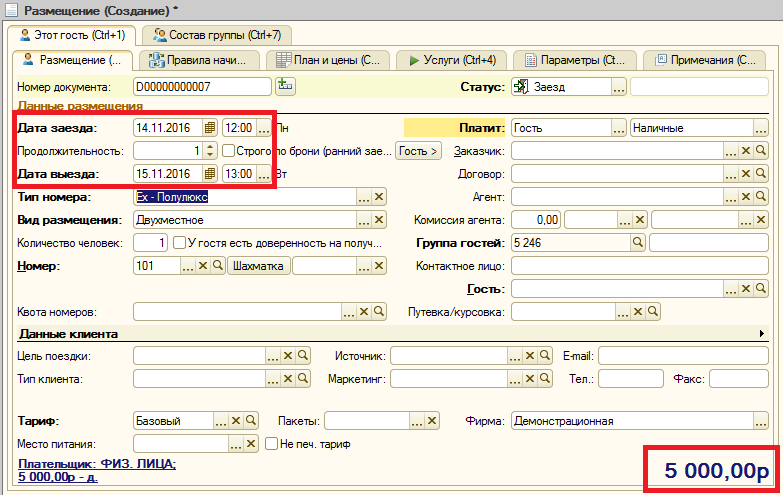This screenshot has width=783, height=495.
Task: Toggle Строго по брони checkbox
Action: 228,150
